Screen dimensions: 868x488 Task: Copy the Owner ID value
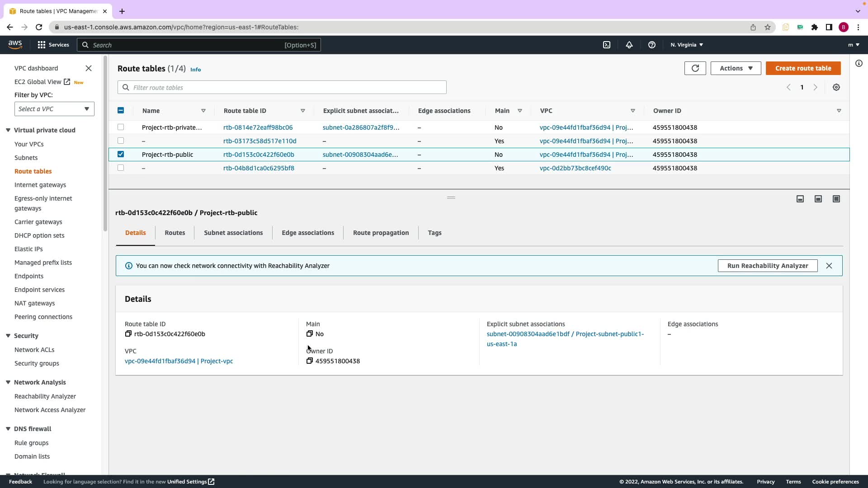point(310,361)
